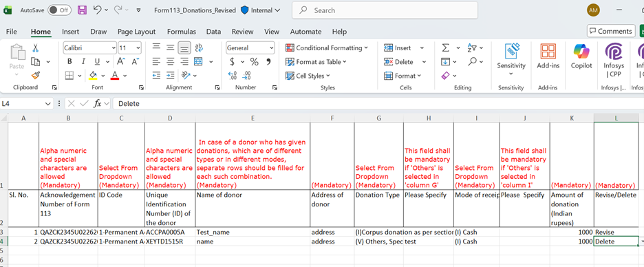644x267 pixels.
Task: Select column E header
Action: (253, 118)
